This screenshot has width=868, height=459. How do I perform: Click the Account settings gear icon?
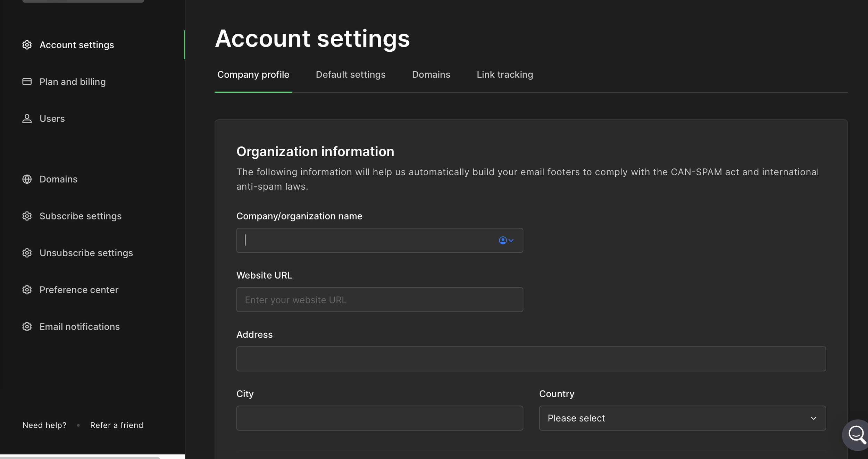pyautogui.click(x=27, y=45)
